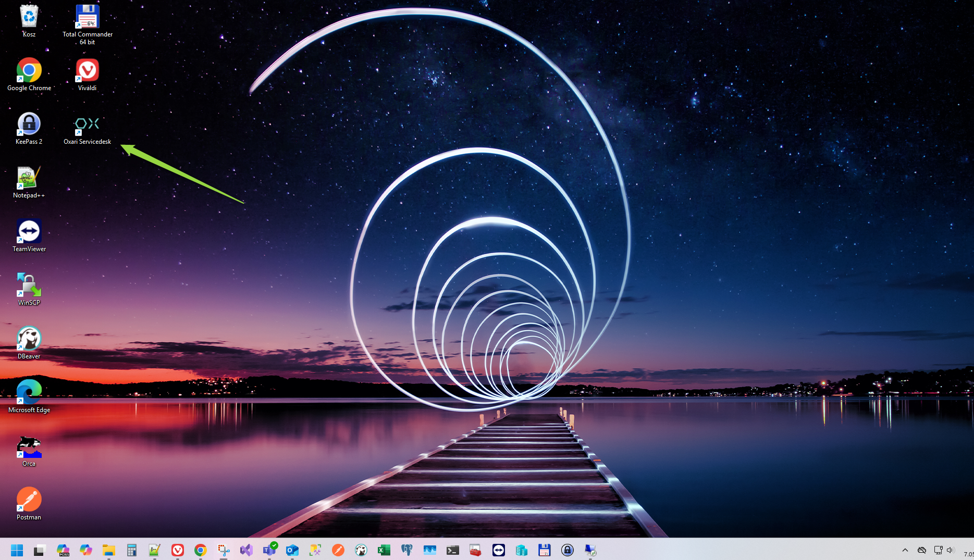This screenshot has height=560, width=974.
Task: Launch Snipping Tool from the taskbar
Action: 223,550
